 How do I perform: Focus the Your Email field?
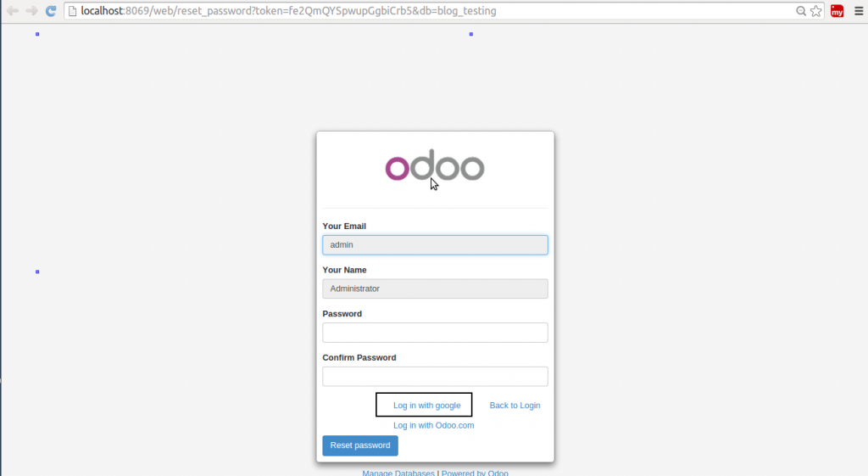click(435, 245)
